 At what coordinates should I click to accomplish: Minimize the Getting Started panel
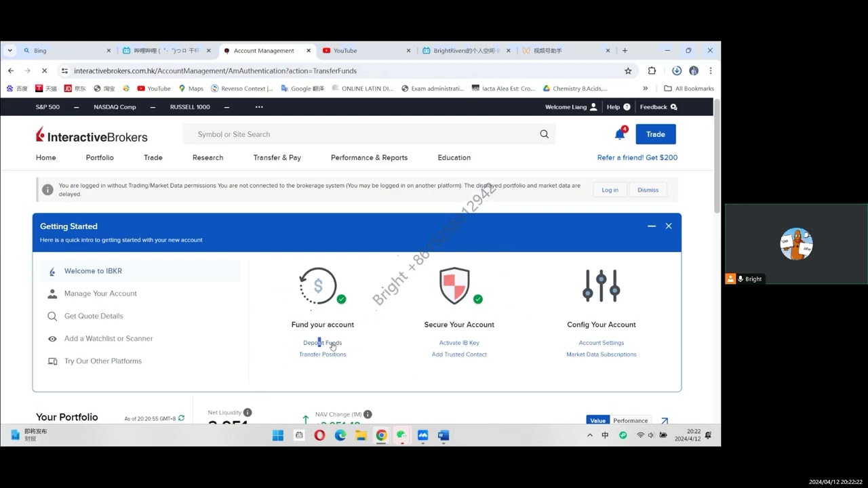pos(652,226)
